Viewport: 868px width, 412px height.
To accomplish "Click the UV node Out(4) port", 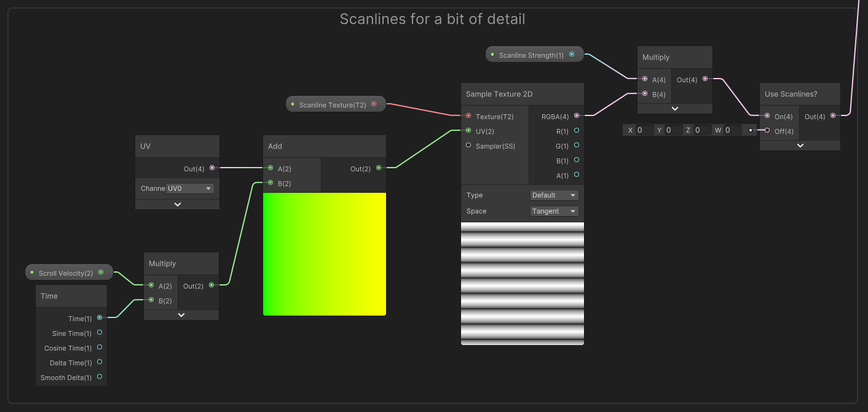I will (212, 168).
